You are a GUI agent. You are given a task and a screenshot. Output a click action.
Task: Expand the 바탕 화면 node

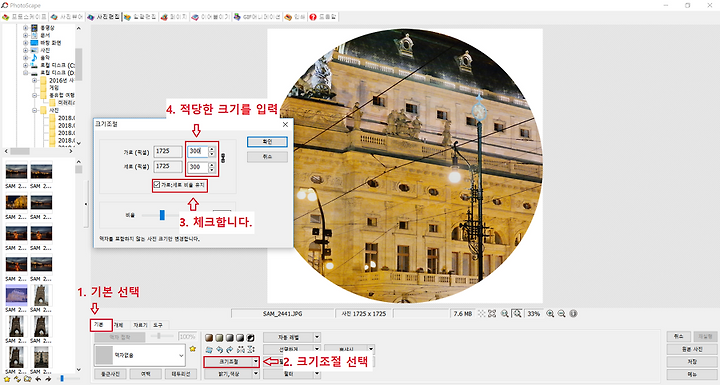pyautogui.click(x=26, y=43)
